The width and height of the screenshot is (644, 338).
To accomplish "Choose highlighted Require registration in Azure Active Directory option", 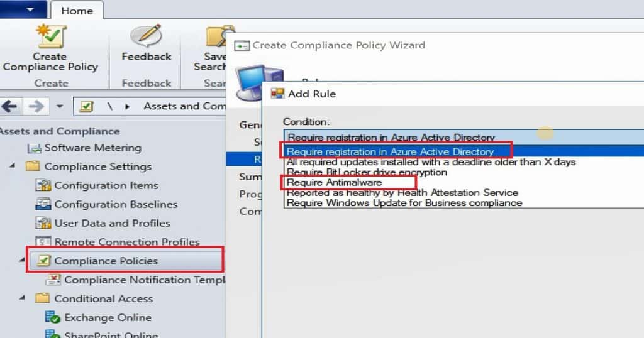I will [465, 152].
